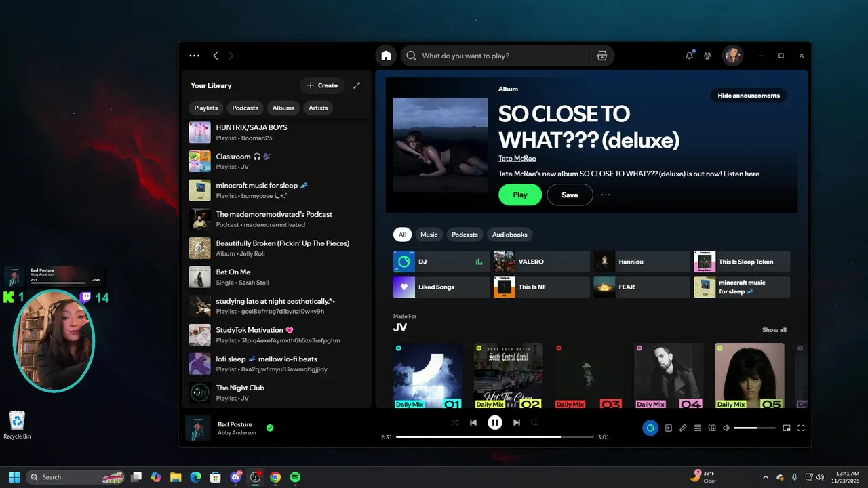The height and width of the screenshot is (488, 868).
Task: Save the featured album
Action: [570, 195]
